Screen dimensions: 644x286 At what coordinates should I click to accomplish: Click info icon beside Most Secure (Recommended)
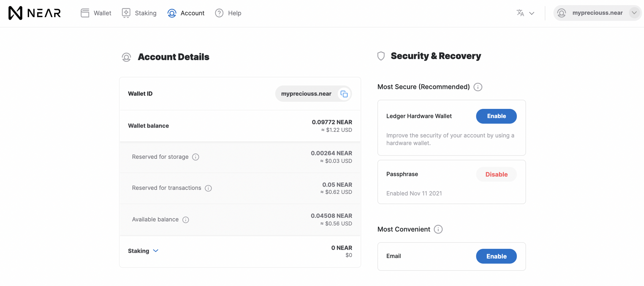point(478,87)
